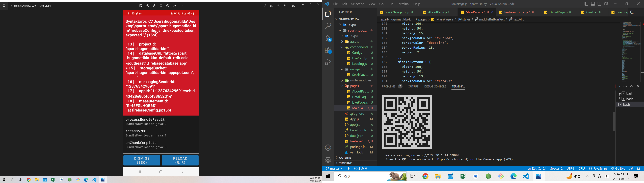Click the feedback icon in the status bar
The image size is (644, 183).
click(631, 169)
